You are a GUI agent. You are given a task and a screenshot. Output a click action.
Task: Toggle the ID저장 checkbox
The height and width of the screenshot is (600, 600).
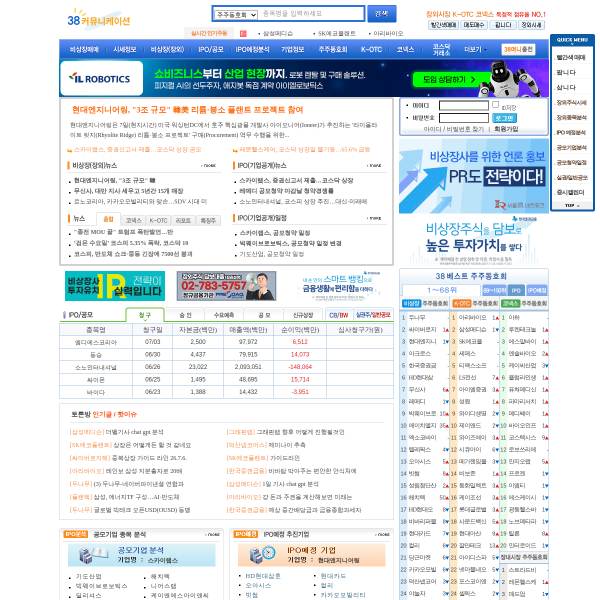coord(496,104)
